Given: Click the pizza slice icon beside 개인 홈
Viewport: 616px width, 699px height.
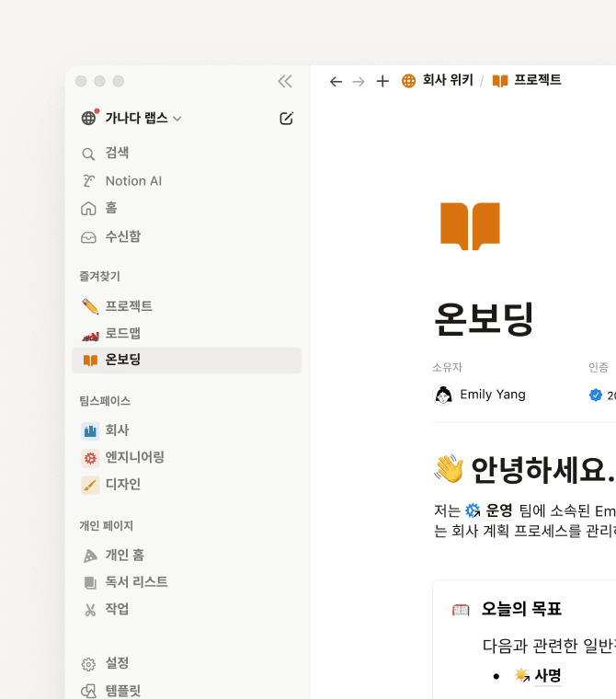Looking at the screenshot, I should pos(90,556).
